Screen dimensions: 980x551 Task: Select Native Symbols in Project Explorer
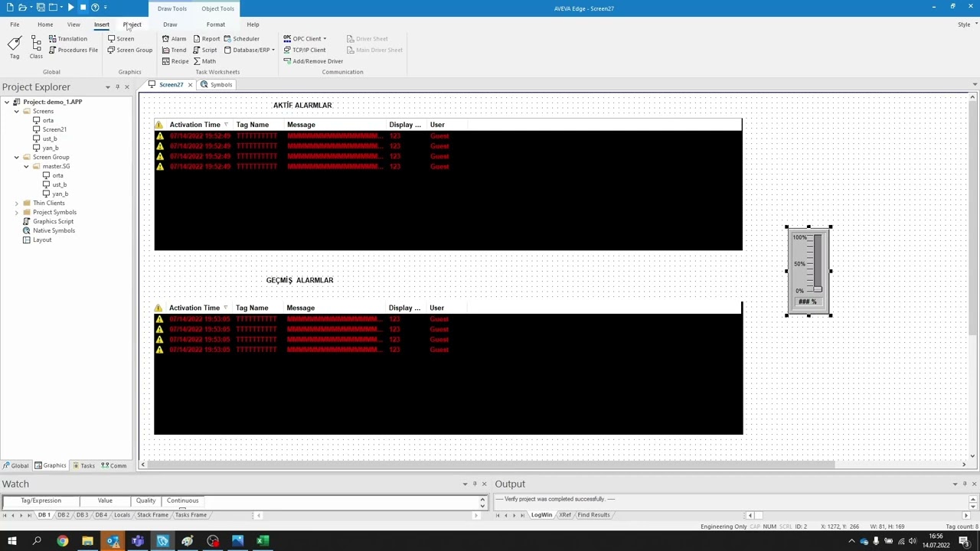pyautogui.click(x=54, y=230)
